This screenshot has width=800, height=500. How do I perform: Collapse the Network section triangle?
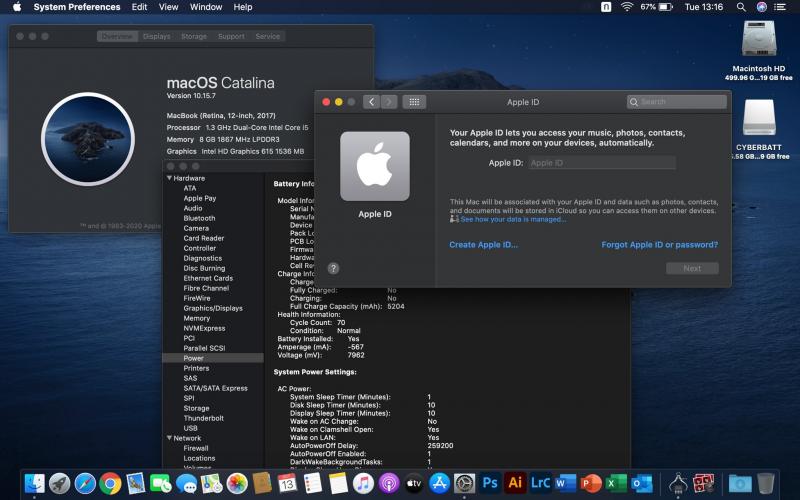point(169,438)
